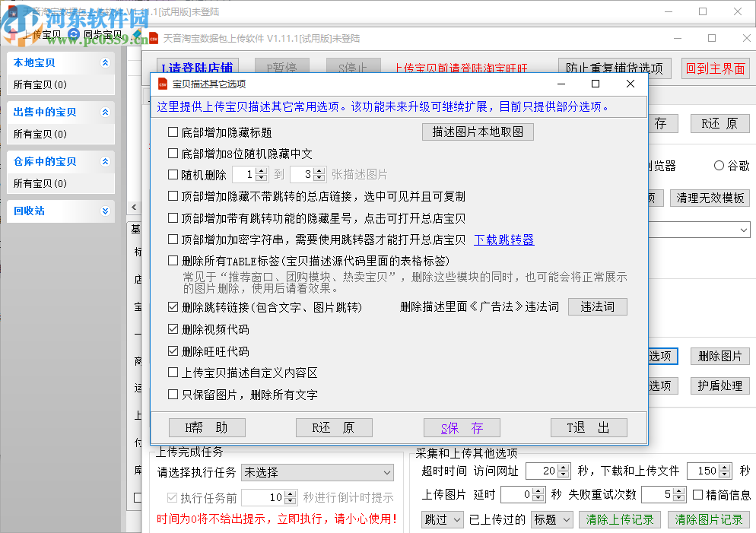This screenshot has width=756, height=533.
Task: Click 描述图片本地取图 button
Action: click(478, 132)
